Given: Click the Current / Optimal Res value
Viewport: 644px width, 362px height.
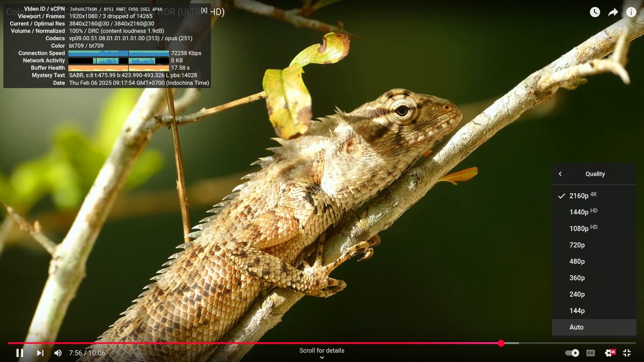Looking at the screenshot, I should [112, 24].
